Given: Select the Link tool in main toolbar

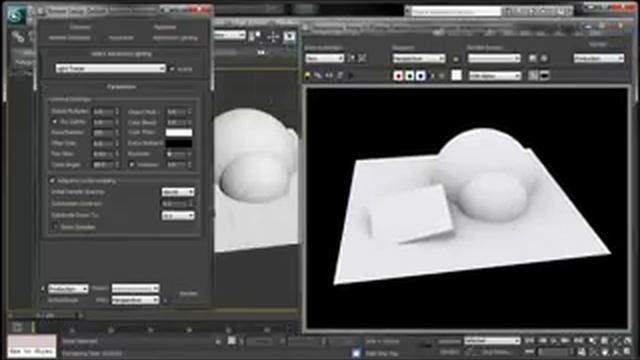Looking at the screenshot, I should [18, 37].
